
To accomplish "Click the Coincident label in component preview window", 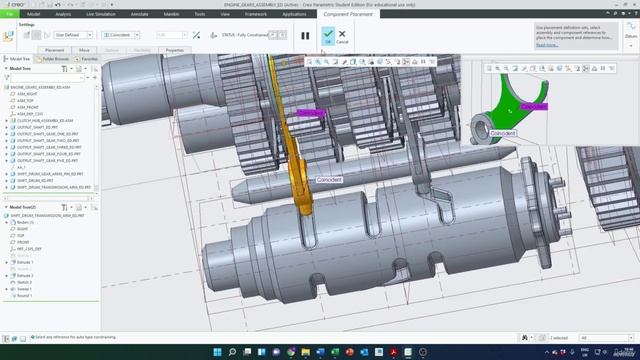I will [503, 133].
